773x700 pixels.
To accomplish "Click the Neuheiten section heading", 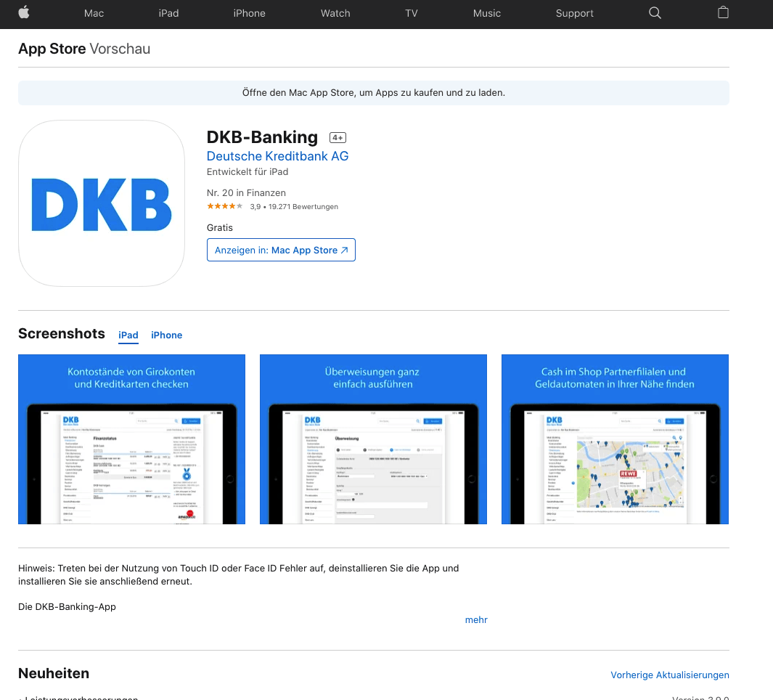I will click(54, 673).
